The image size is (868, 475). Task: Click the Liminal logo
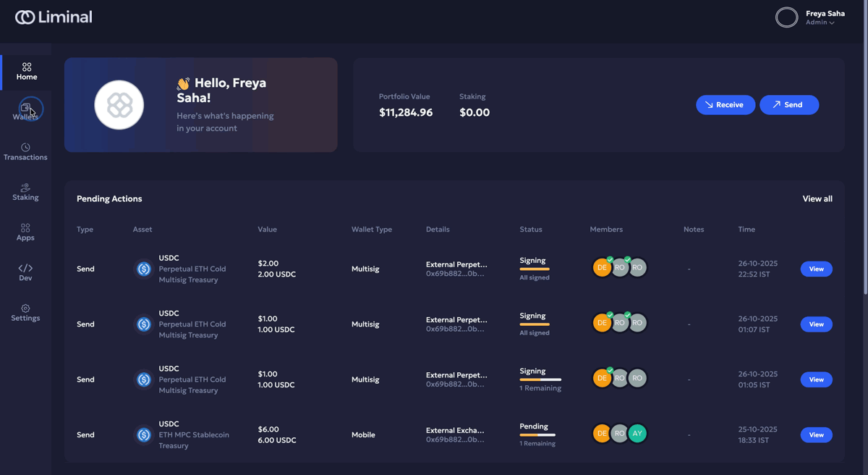(54, 17)
